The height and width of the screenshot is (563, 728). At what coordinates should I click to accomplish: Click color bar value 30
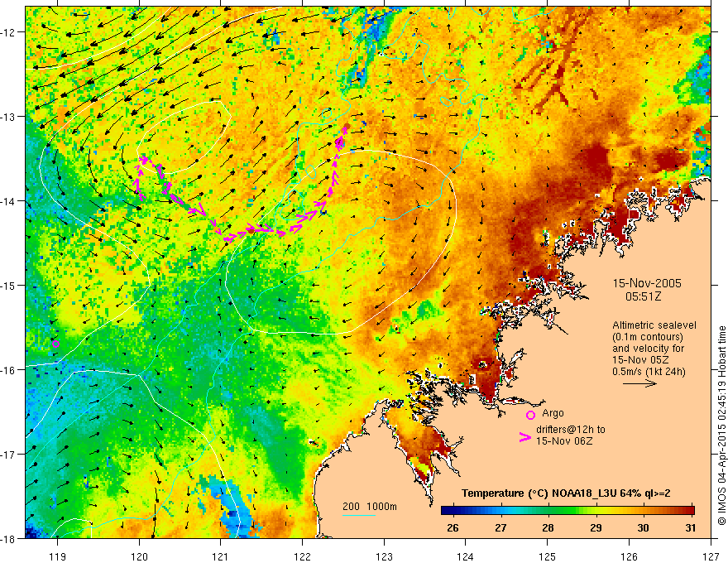pyautogui.click(x=643, y=527)
